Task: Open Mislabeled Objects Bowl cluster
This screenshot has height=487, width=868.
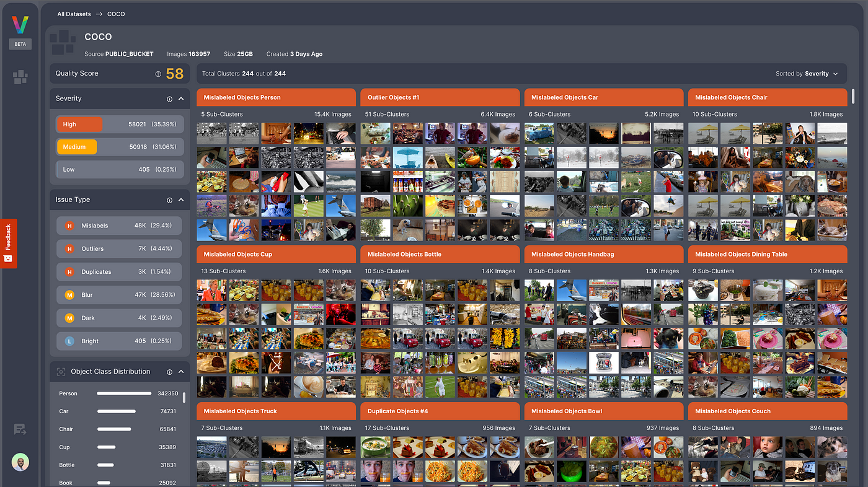Action: click(604, 411)
